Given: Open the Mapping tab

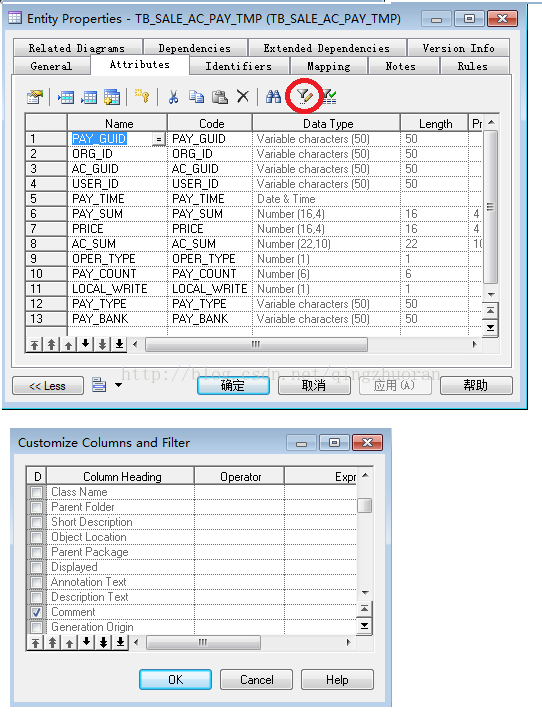Looking at the screenshot, I should pos(329,66).
